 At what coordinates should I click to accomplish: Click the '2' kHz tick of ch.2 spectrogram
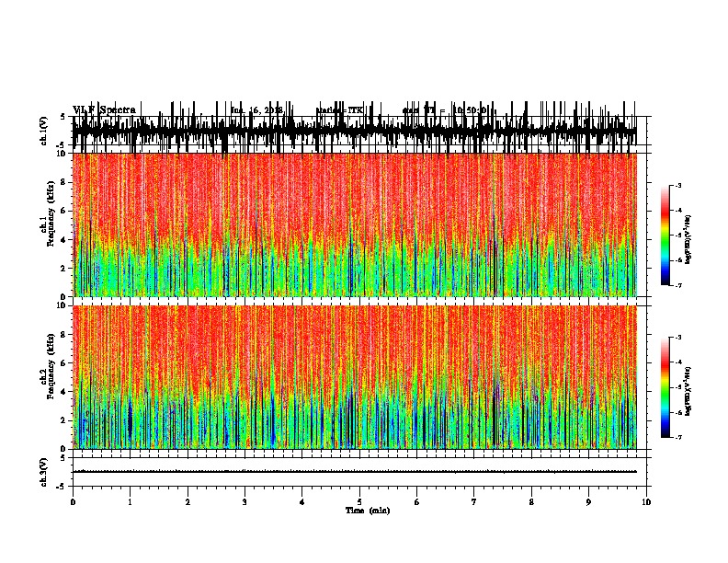pyautogui.click(x=64, y=420)
